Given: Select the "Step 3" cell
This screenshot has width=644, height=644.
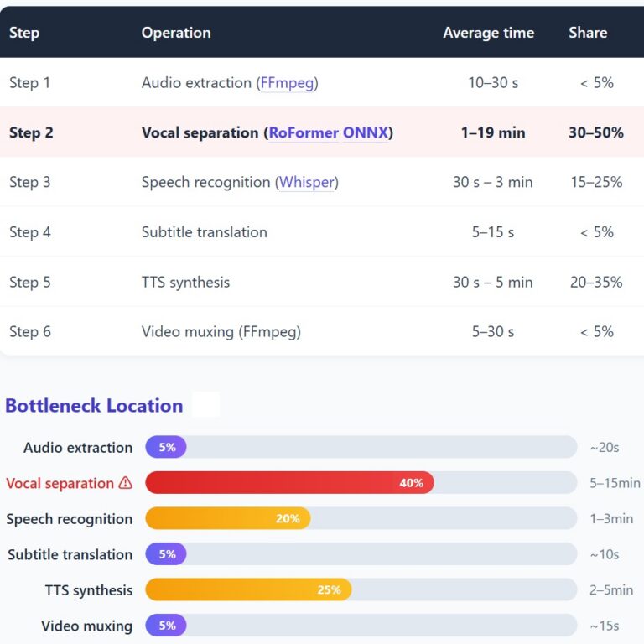Looking at the screenshot, I should tap(30, 182).
